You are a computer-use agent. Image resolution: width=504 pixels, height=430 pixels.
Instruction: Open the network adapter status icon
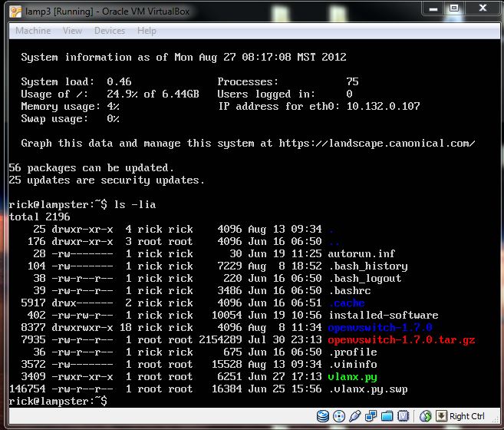[x=371, y=416]
